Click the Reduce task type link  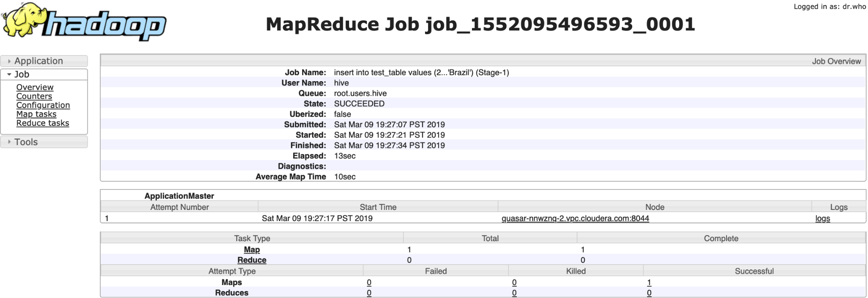coord(252,260)
